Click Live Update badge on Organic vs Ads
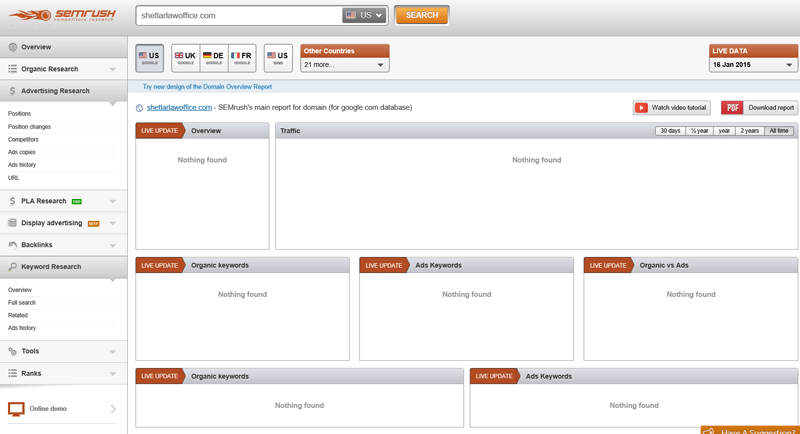Image resolution: width=800 pixels, height=434 pixels. 608,265
